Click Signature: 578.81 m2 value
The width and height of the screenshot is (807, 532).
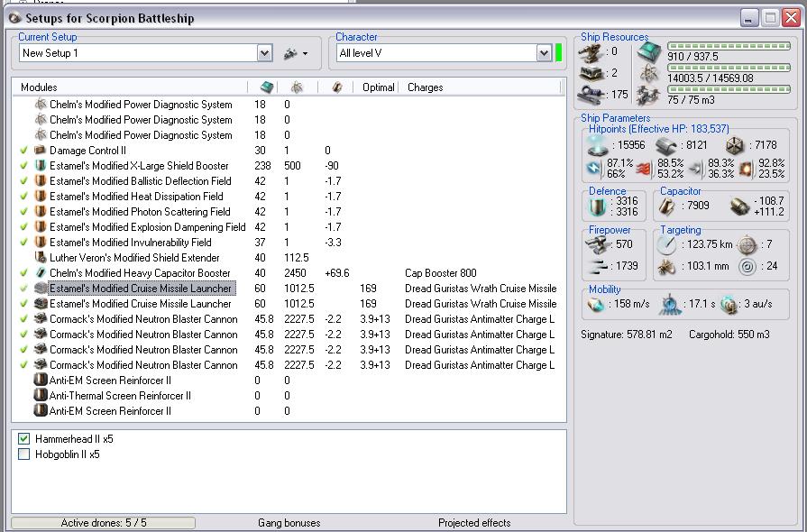(627, 335)
